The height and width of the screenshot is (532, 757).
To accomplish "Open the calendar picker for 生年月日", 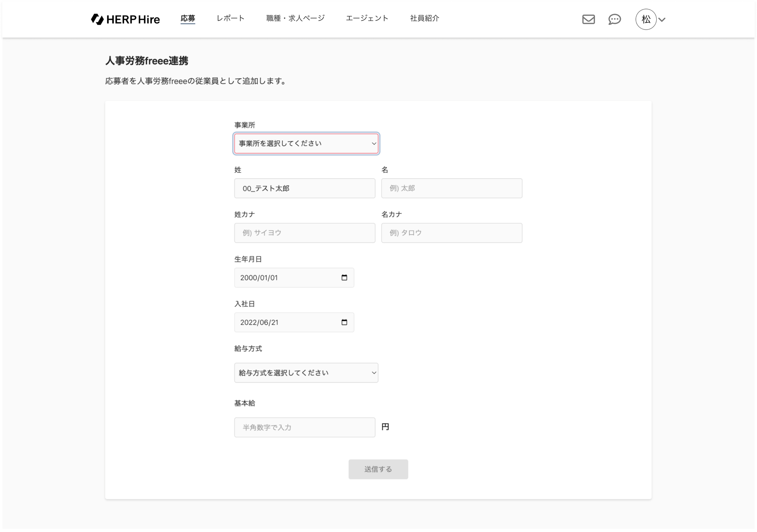I will tap(344, 278).
